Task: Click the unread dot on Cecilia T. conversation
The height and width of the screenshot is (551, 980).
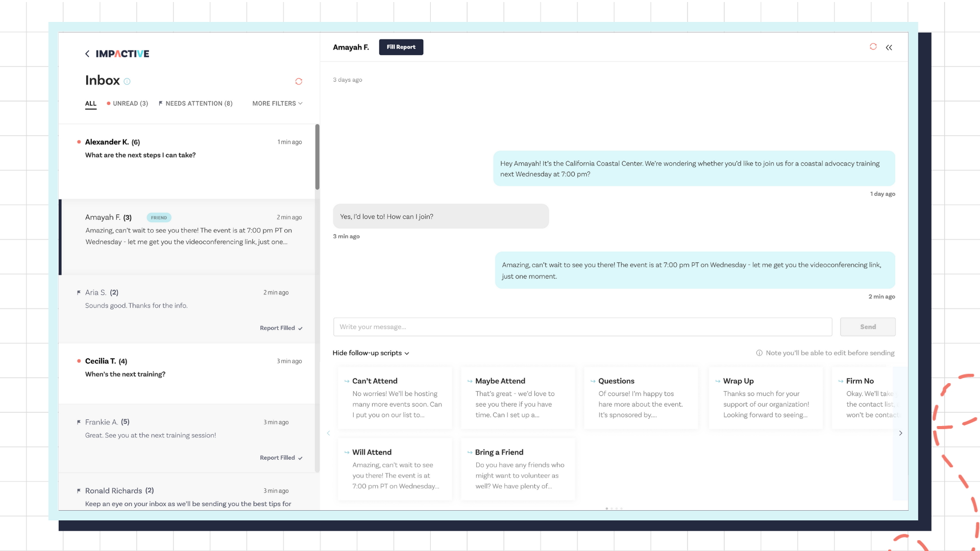Action: (79, 361)
